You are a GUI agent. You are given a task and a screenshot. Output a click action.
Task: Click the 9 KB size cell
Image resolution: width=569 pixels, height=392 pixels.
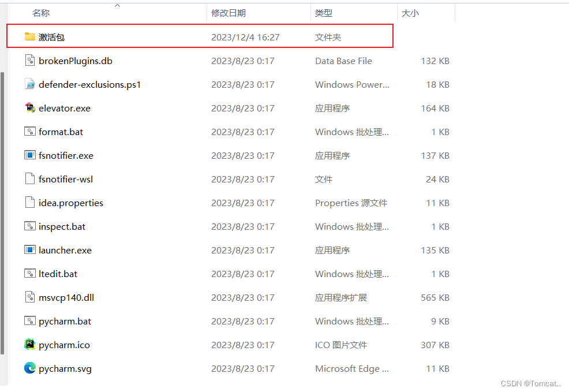tap(440, 321)
